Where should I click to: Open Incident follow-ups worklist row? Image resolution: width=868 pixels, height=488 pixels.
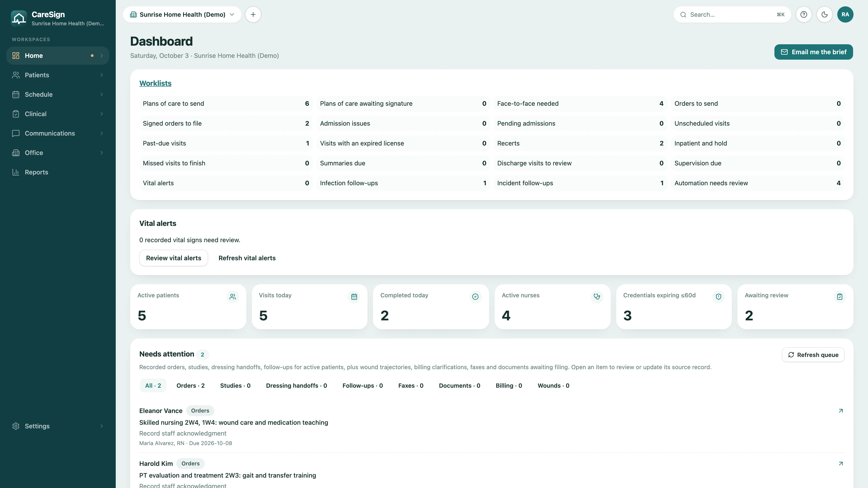[580, 183]
